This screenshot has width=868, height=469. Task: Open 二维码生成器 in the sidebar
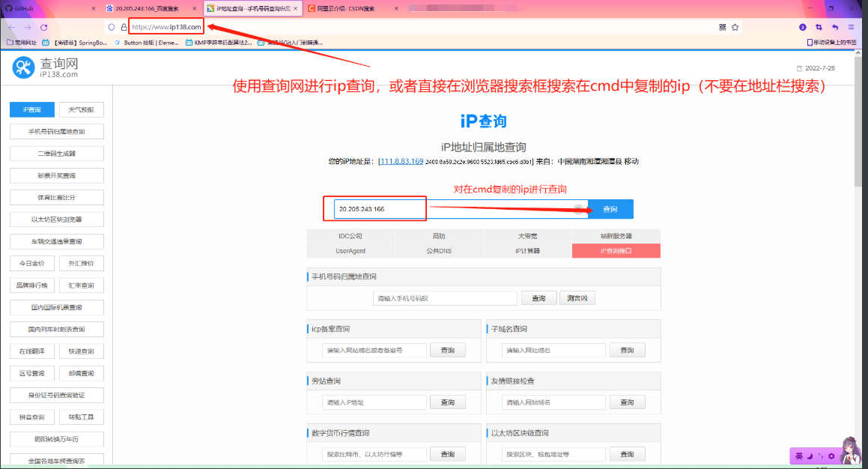coord(56,154)
